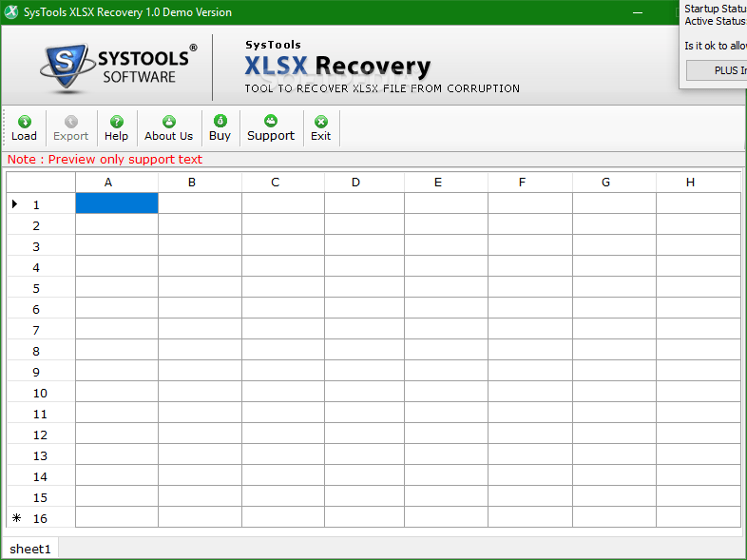Select row 8 header
This screenshot has width=747, height=560.
click(x=41, y=350)
